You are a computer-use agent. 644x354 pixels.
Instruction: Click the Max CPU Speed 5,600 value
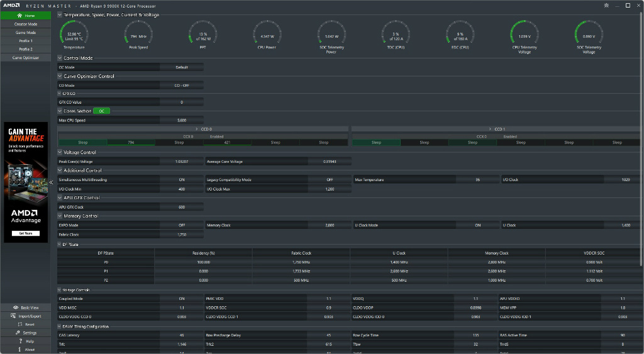pos(182,120)
